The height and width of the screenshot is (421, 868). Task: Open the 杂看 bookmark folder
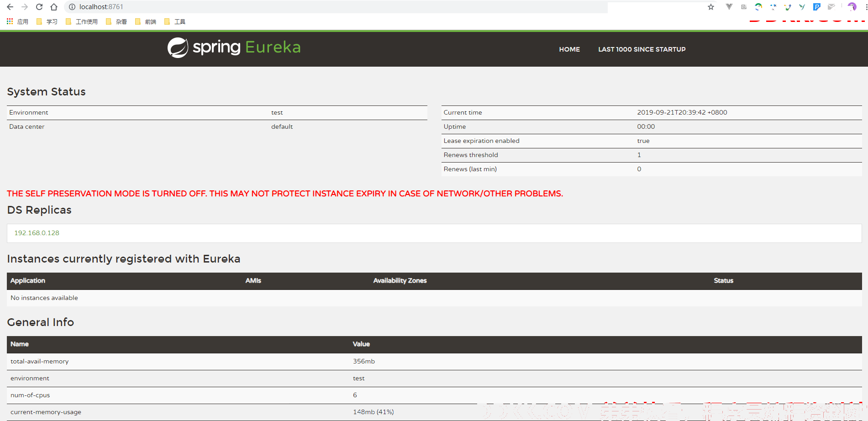pyautogui.click(x=116, y=21)
